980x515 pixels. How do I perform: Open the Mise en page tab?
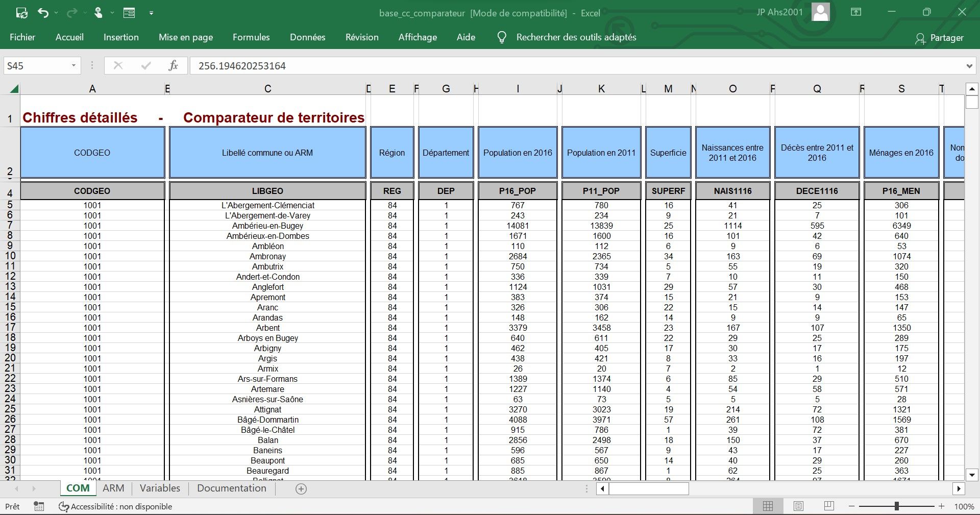(x=186, y=37)
